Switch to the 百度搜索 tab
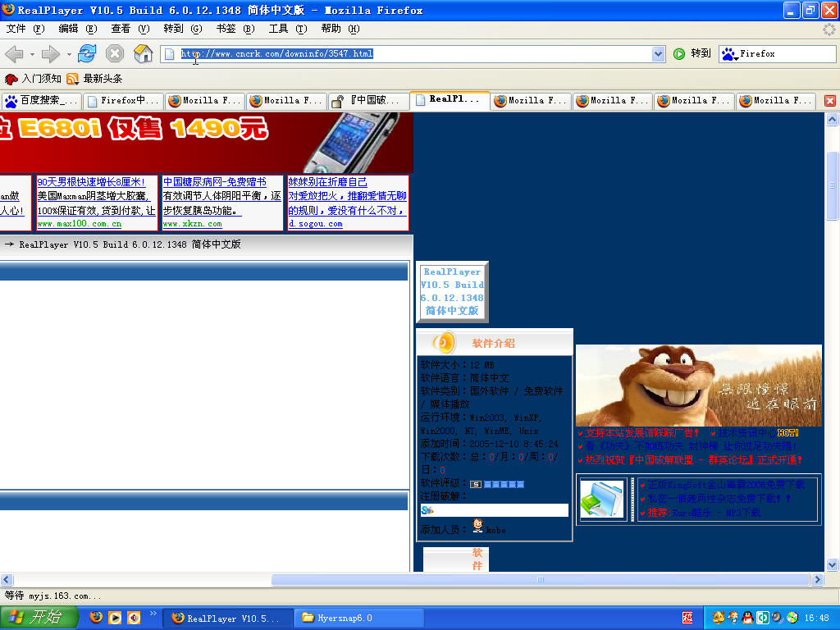The image size is (840, 630). 42,101
